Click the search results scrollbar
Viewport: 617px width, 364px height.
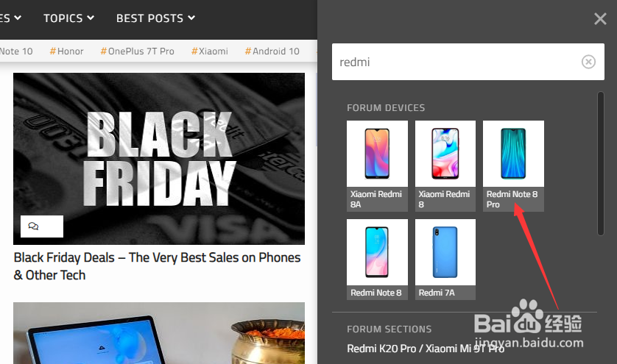coord(601,163)
